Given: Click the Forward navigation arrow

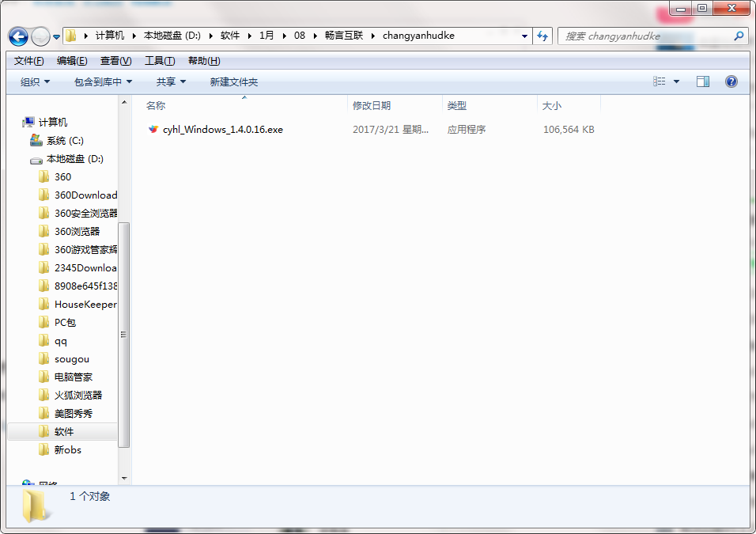Looking at the screenshot, I should 40,36.
